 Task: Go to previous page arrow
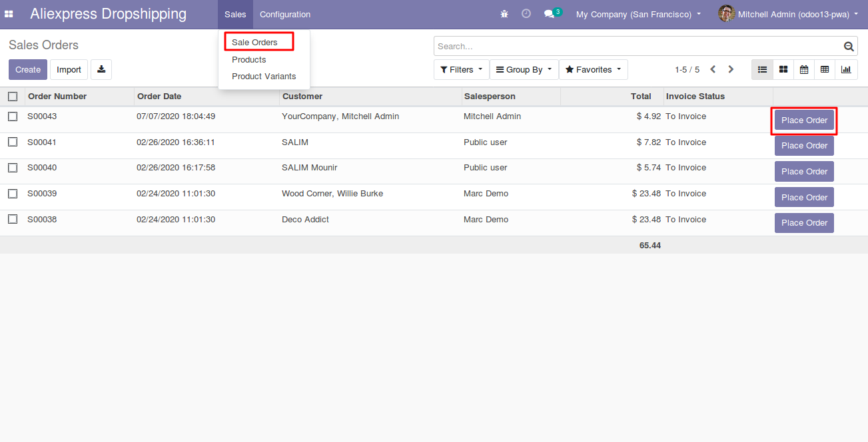pos(713,69)
